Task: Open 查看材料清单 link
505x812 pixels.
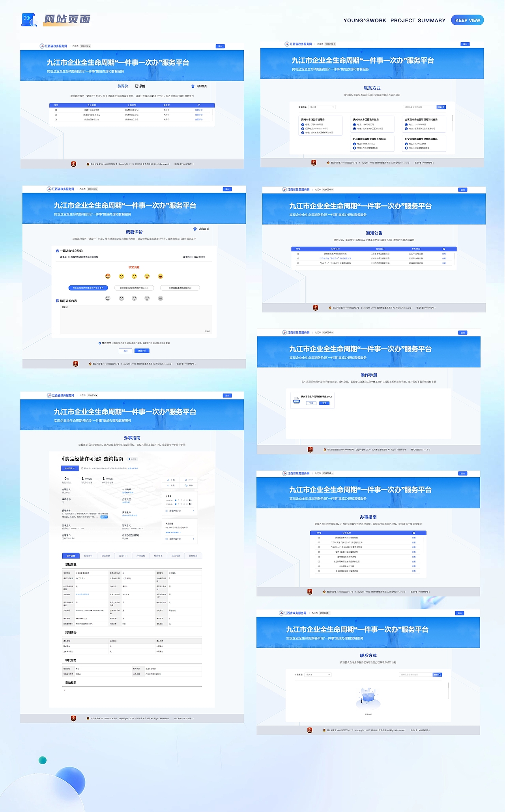Action: click(x=128, y=493)
